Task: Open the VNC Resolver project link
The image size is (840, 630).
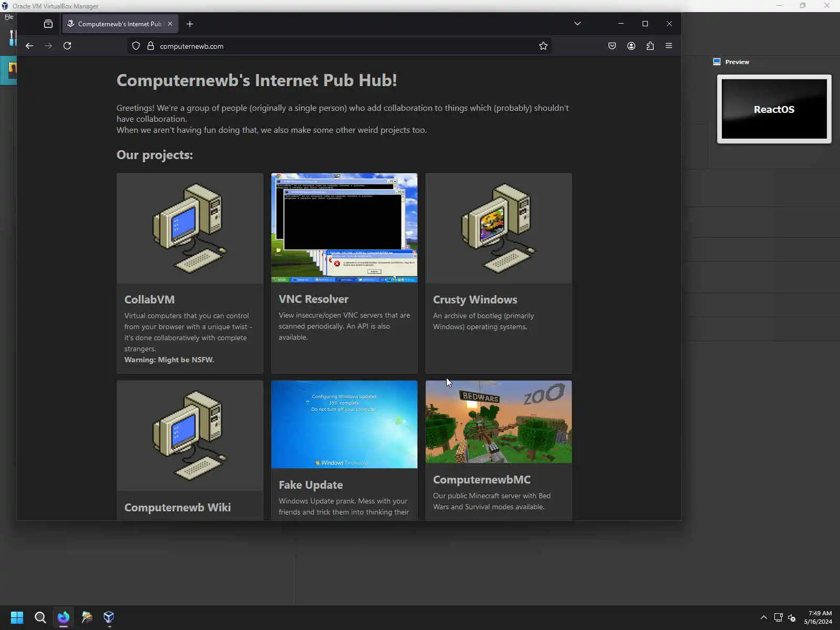Action: pos(313,299)
